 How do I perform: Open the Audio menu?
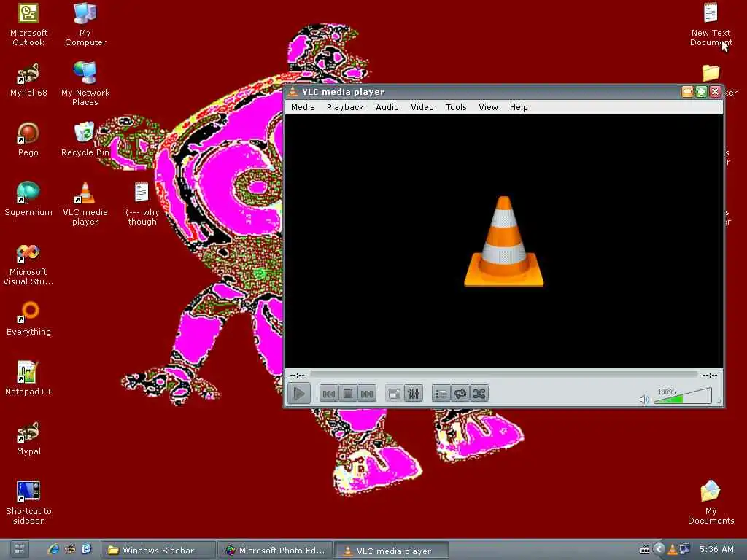tap(387, 107)
